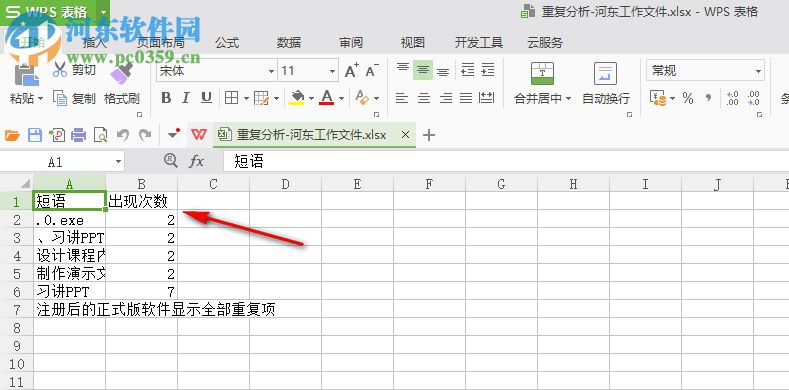Viewport: 789px width, 390px height.
Task: Toggle underline formatting
Action: (x=206, y=98)
